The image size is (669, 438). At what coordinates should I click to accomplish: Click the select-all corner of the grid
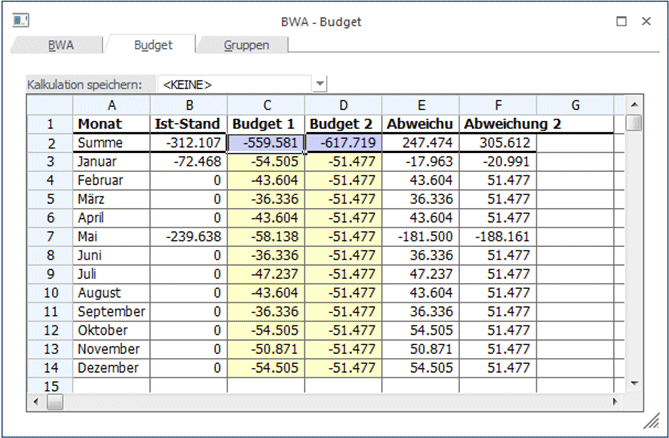coord(49,105)
